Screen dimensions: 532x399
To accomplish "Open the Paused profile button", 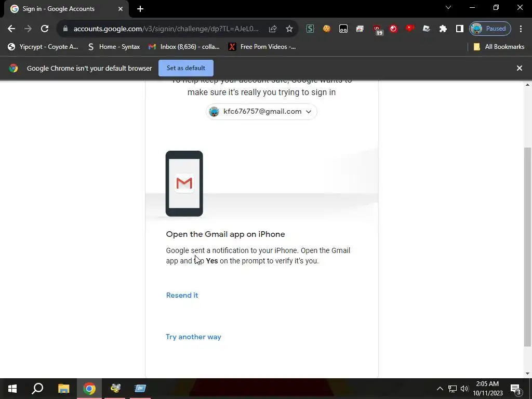I will tap(490, 29).
